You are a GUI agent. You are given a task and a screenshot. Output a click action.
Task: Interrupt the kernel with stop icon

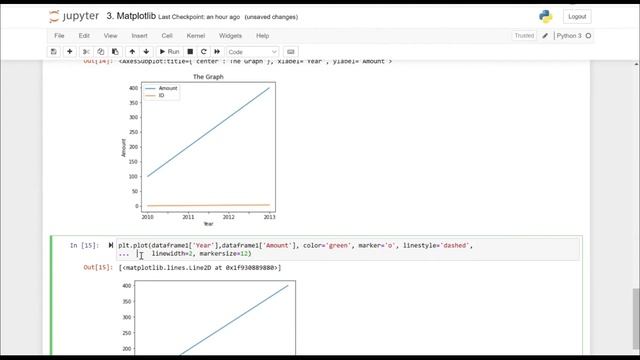[190, 52]
